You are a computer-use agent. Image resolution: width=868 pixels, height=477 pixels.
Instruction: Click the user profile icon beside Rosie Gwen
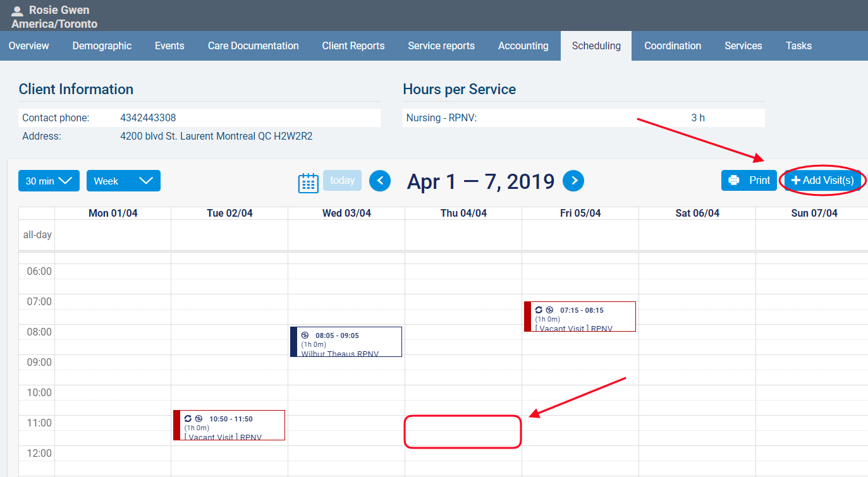click(x=17, y=11)
